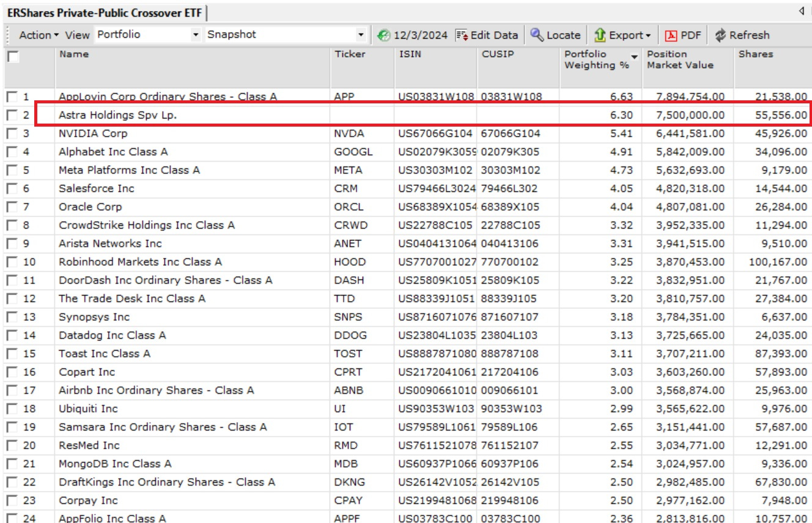Screen dimensions: 812x523
Task: Click the GOOGL ticker cell
Action: 363,152
